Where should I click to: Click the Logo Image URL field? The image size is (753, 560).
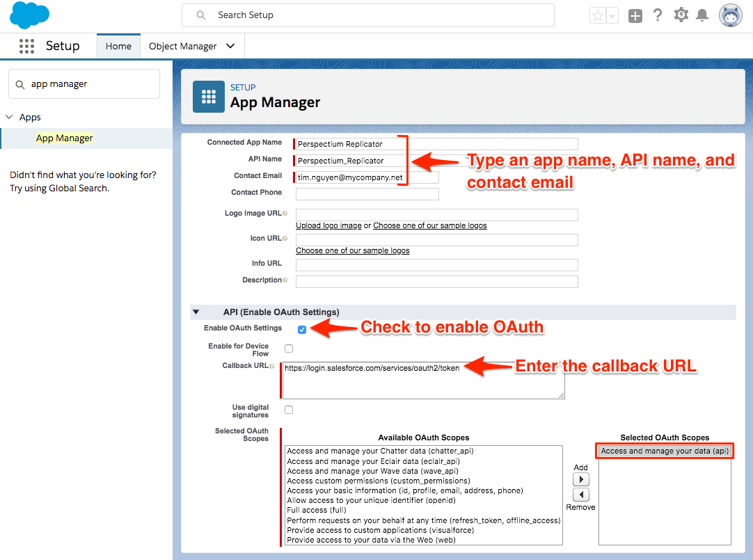436,214
